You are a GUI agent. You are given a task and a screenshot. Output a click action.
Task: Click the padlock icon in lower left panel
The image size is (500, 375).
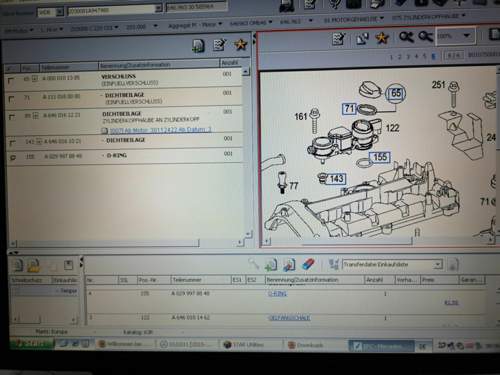tap(34, 265)
